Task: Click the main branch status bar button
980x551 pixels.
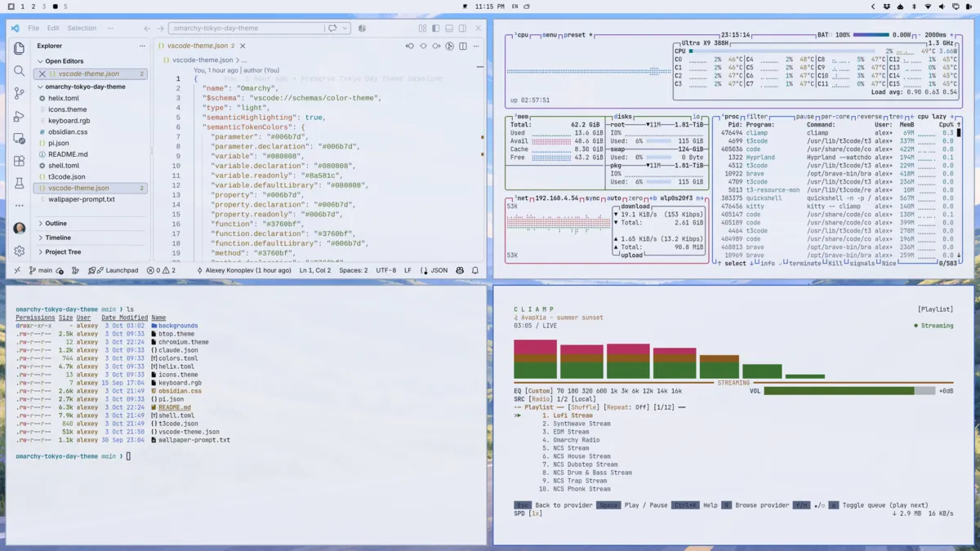Action: click(40, 270)
